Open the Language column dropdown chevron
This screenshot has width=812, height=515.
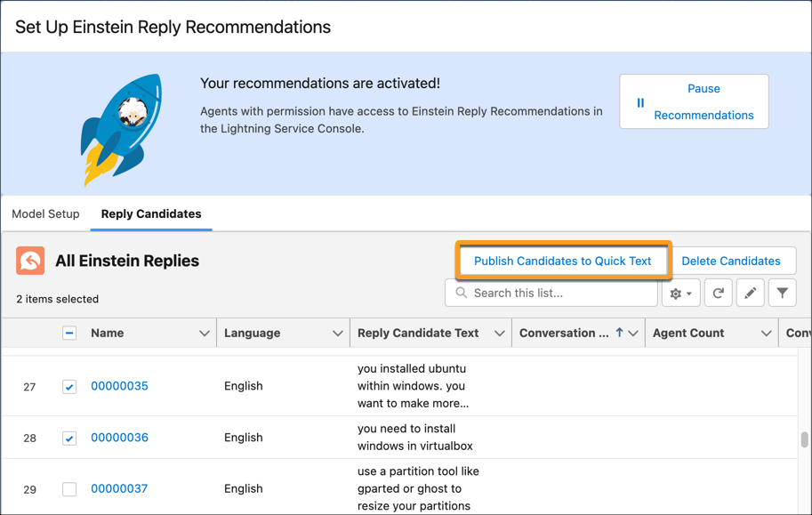(x=338, y=334)
